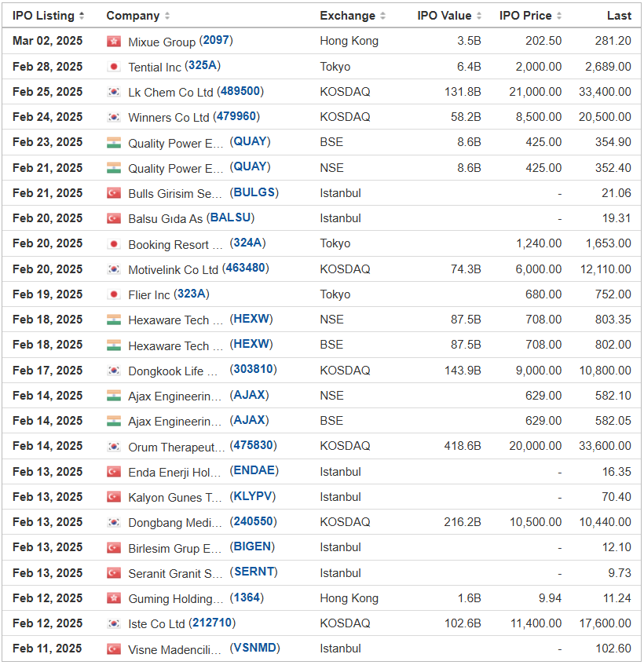
Task: Open Iste Co Ltd link
Action: 156,624
